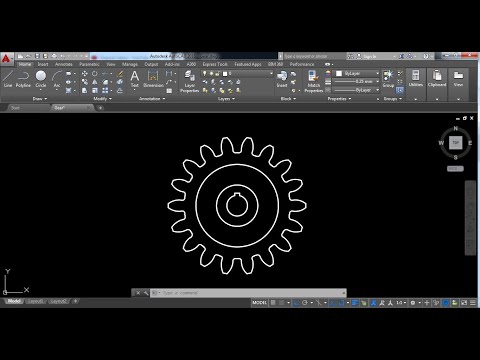480x360 pixels.
Task: Select the Text annotation tool
Action: click(135, 79)
